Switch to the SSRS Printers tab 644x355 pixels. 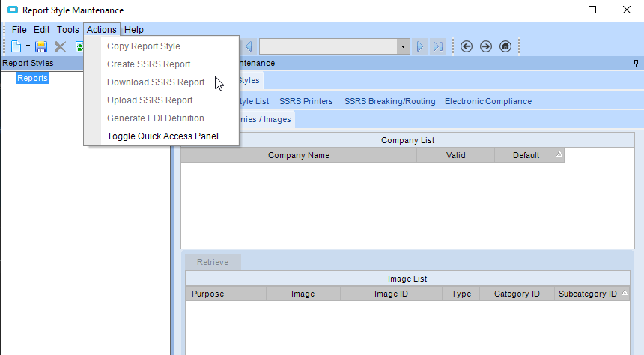tap(306, 101)
